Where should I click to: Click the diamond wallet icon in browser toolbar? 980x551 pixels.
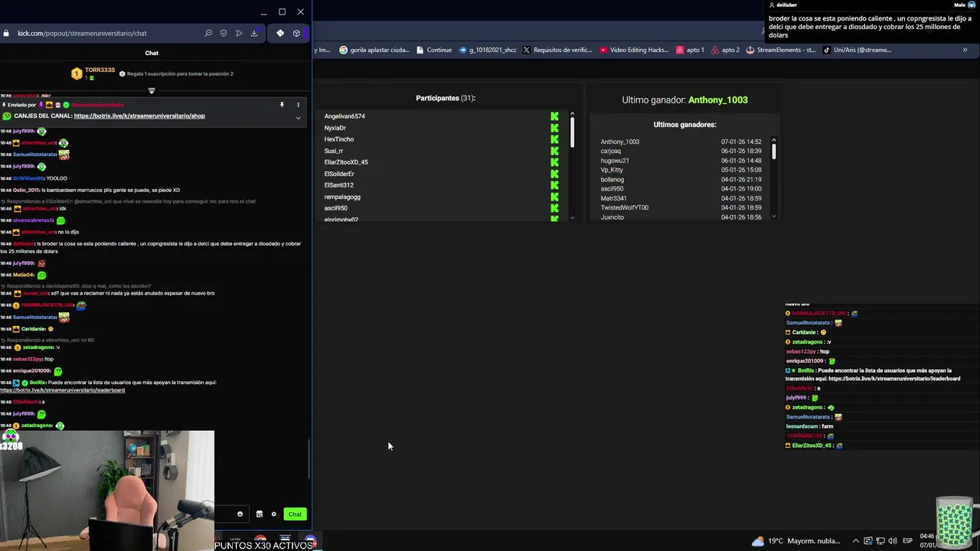[x=280, y=33]
